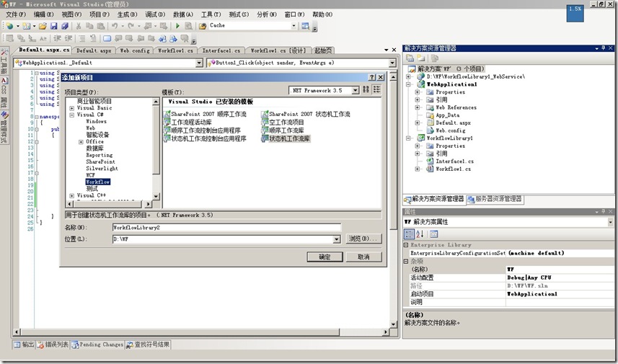Click the Save All toolbar icon

click(65, 26)
